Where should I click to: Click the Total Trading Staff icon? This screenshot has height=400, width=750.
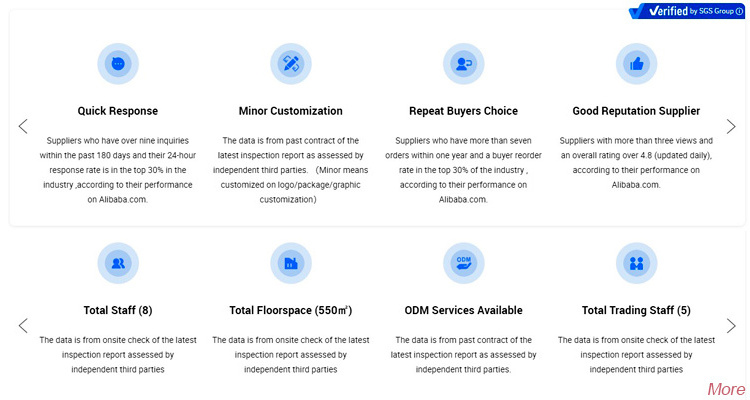pyautogui.click(x=636, y=263)
